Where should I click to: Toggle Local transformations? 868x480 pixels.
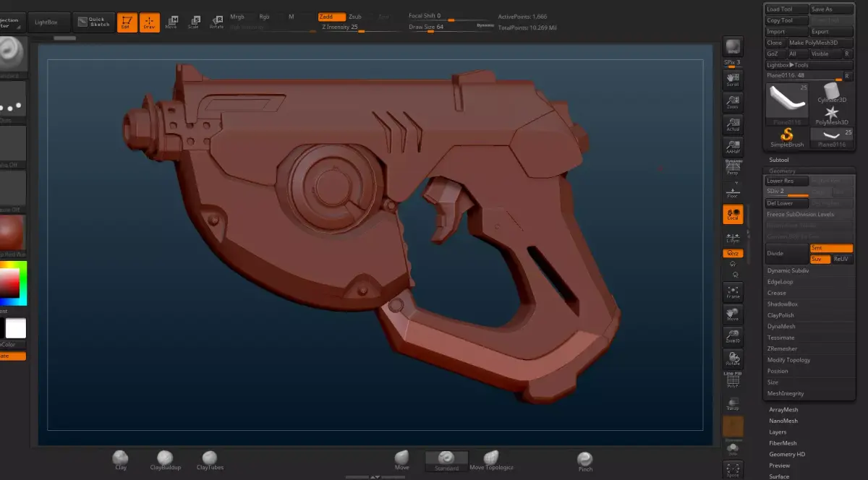pyautogui.click(x=733, y=214)
